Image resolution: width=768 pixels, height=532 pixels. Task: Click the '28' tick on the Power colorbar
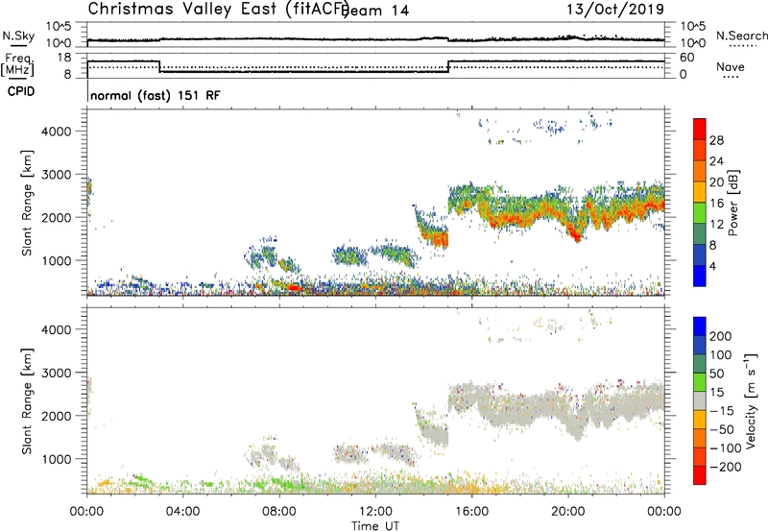(x=716, y=140)
